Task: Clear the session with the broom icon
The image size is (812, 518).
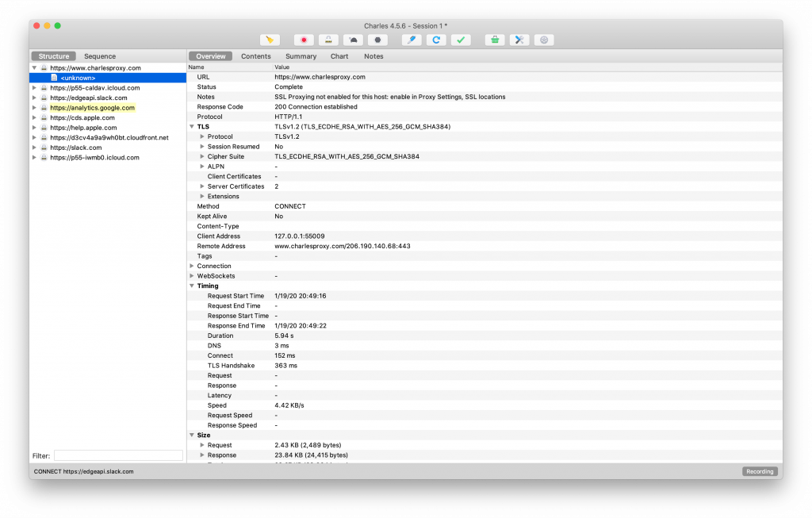Action: pyautogui.click(x=270, y=40)
